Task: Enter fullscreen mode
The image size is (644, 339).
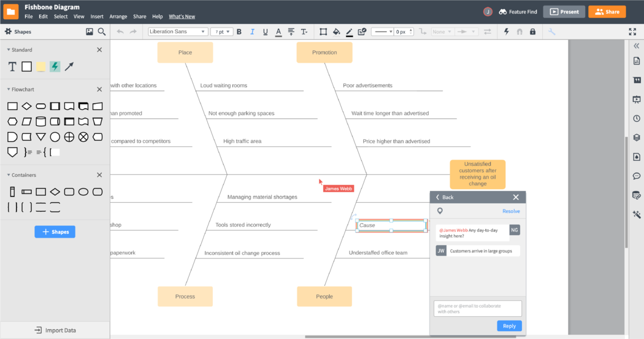Action: (x=632, y=32)
